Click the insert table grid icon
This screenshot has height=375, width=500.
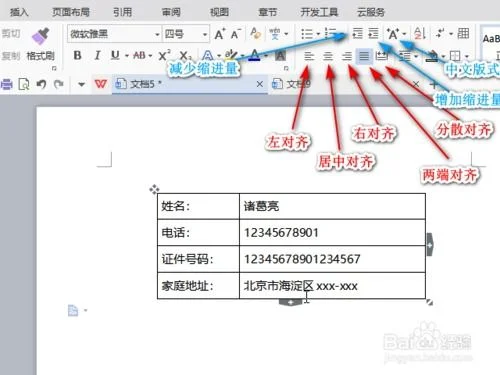click(x=463, y=33)
